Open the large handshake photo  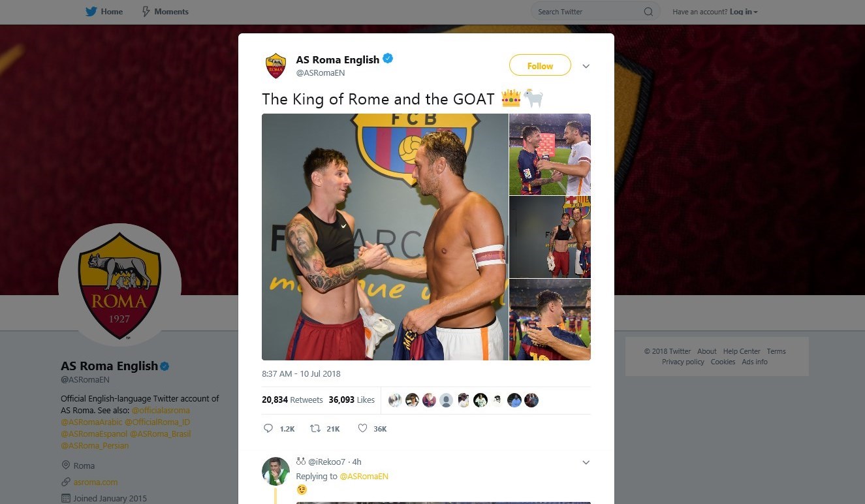[385, 237]
